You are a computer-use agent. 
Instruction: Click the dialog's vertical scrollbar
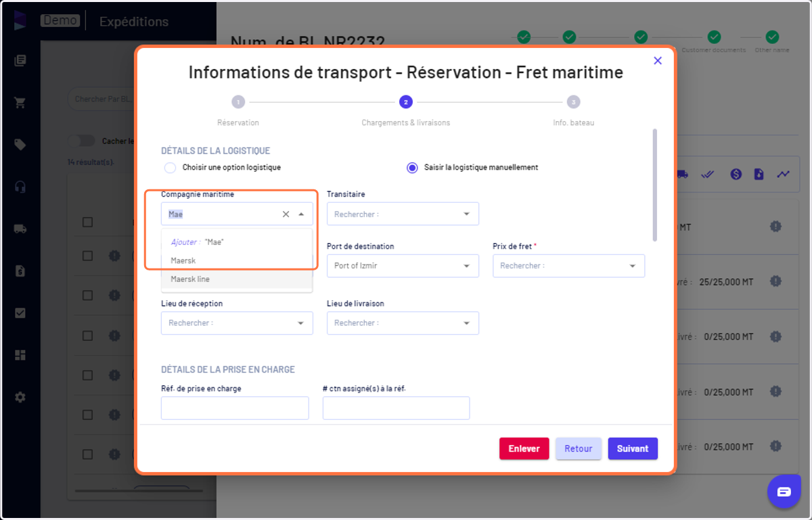pos(654,185)
